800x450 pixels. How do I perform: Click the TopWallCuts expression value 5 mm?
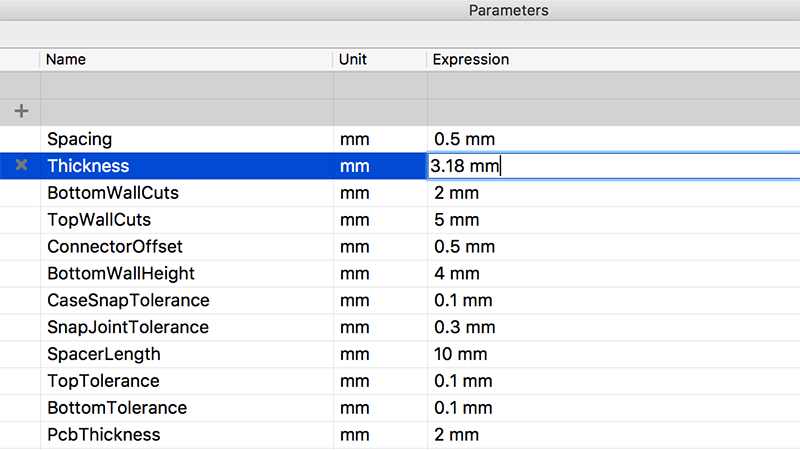pos(456,220)
